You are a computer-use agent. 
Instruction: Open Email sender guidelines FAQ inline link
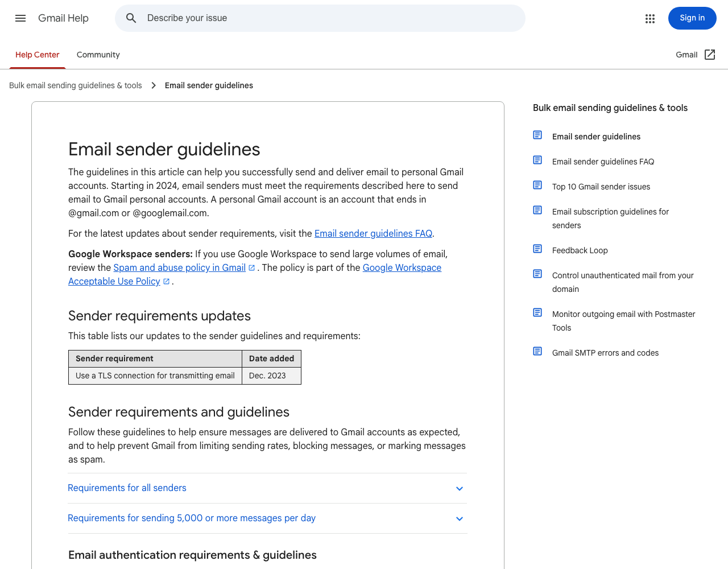[x=373, y=233]
